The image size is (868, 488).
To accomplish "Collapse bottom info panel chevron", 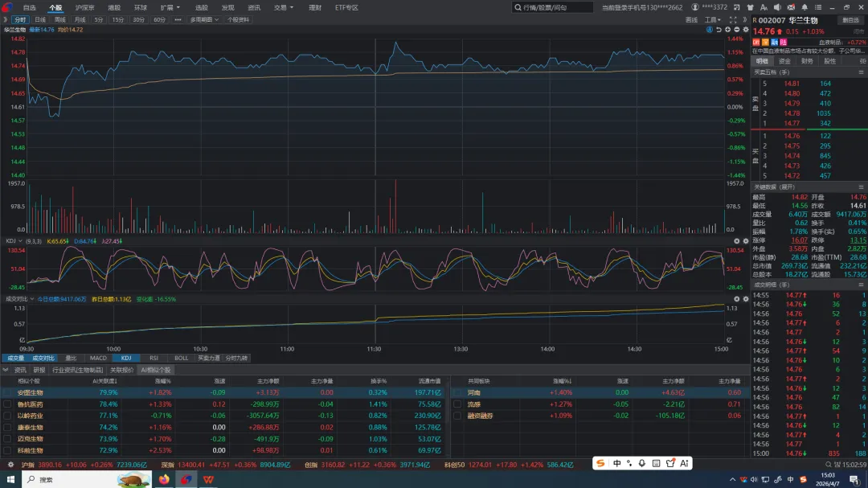I will pyautogui.click(x=6, y=370).
